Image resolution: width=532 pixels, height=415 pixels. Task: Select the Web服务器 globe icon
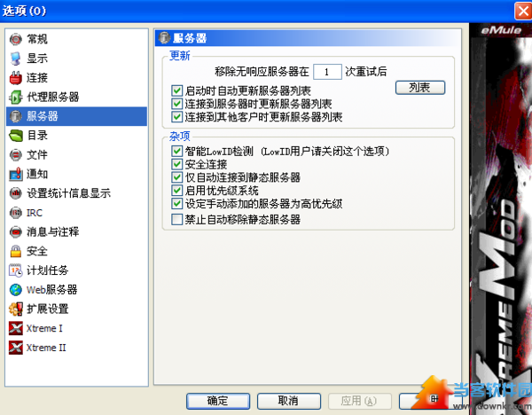16,290
